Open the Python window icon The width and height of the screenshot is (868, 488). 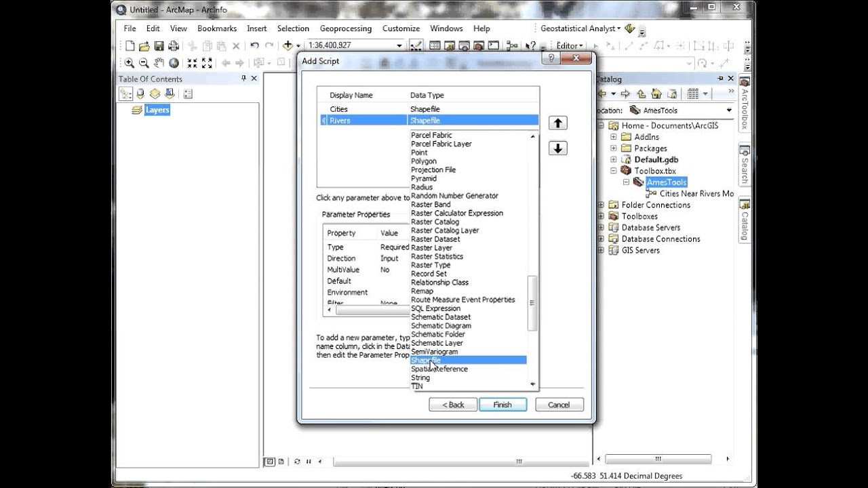coord(494,46)
